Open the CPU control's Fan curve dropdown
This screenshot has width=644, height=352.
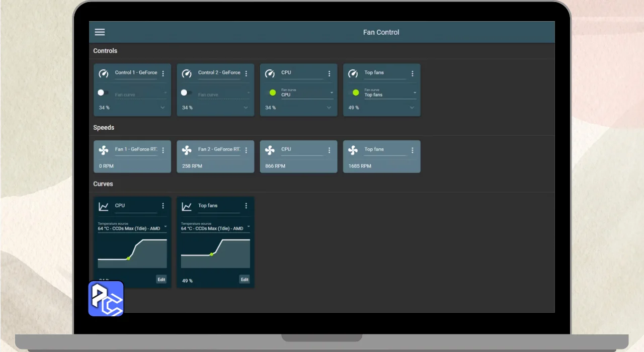tap(307, 93)
